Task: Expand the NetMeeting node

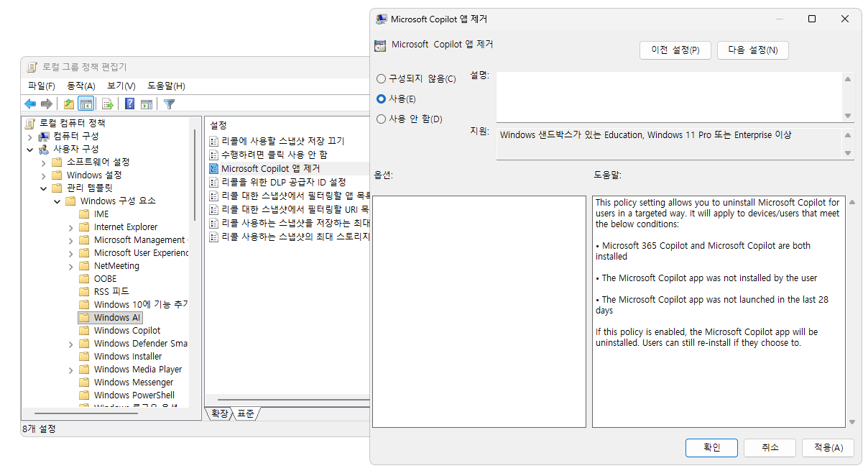Action: pyautogui.click(x=70, y=266)
